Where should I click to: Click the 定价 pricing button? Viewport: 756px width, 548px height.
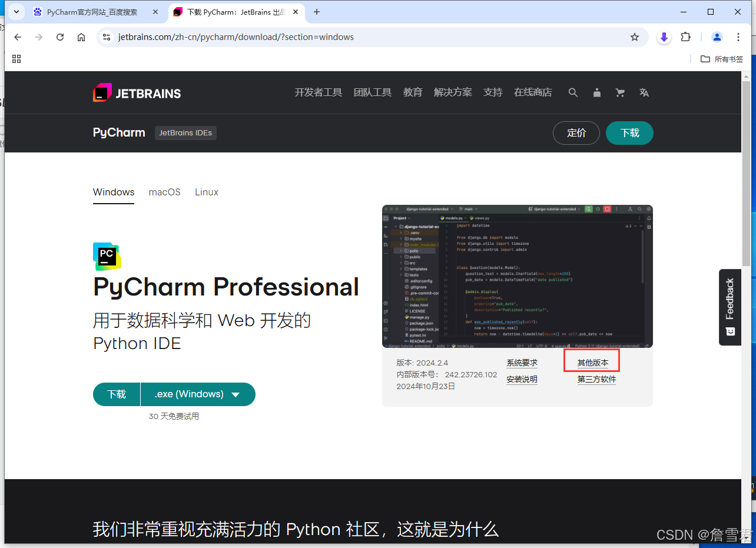576,133
